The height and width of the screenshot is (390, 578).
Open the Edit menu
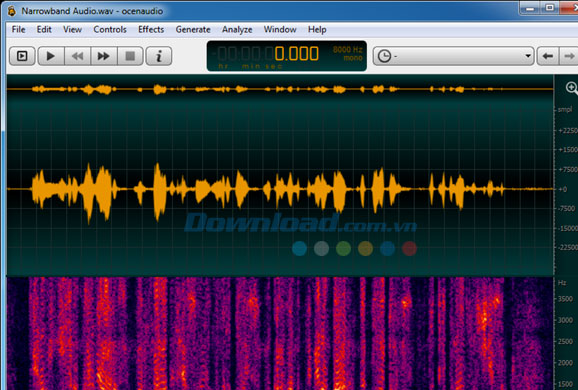(44, 29)
